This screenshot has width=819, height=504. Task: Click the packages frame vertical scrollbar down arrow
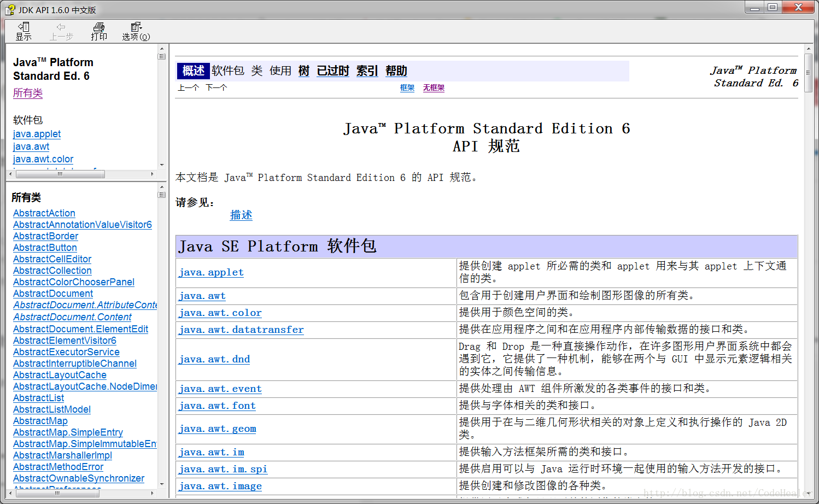tap(162, 165)
